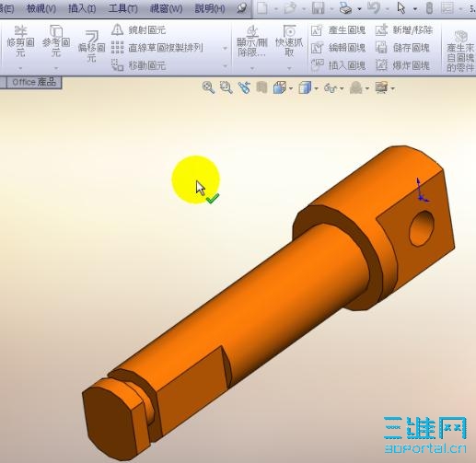
Task: Expand the dropdown next to Open icon
Action: pos(304,9)
